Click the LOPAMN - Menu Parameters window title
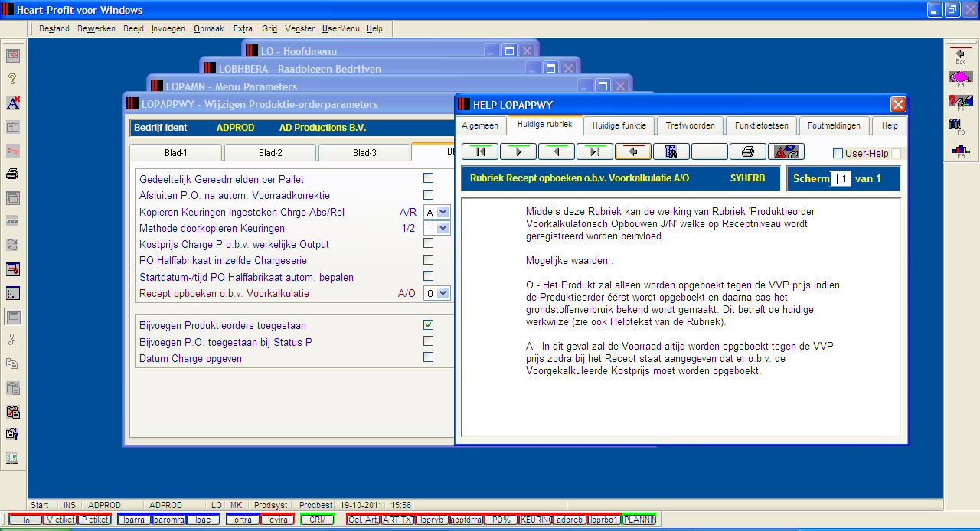 [231, 86]
